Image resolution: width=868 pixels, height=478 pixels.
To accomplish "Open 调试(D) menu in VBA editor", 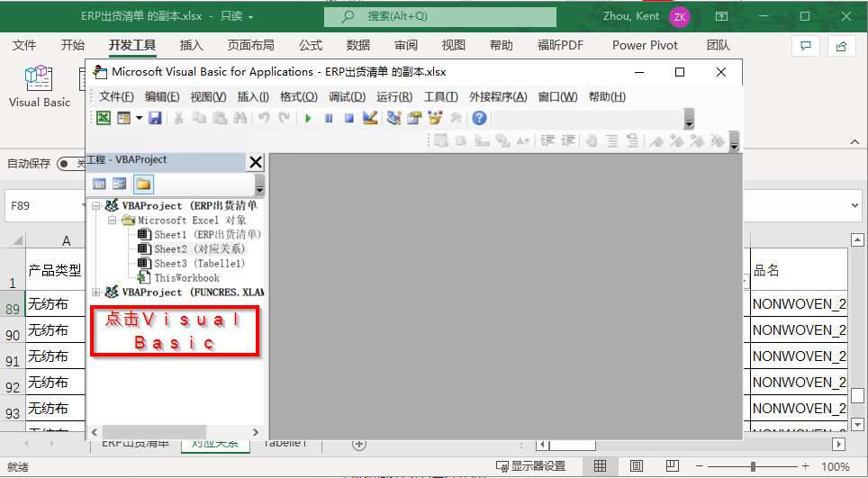I will [x=347, y=97].
